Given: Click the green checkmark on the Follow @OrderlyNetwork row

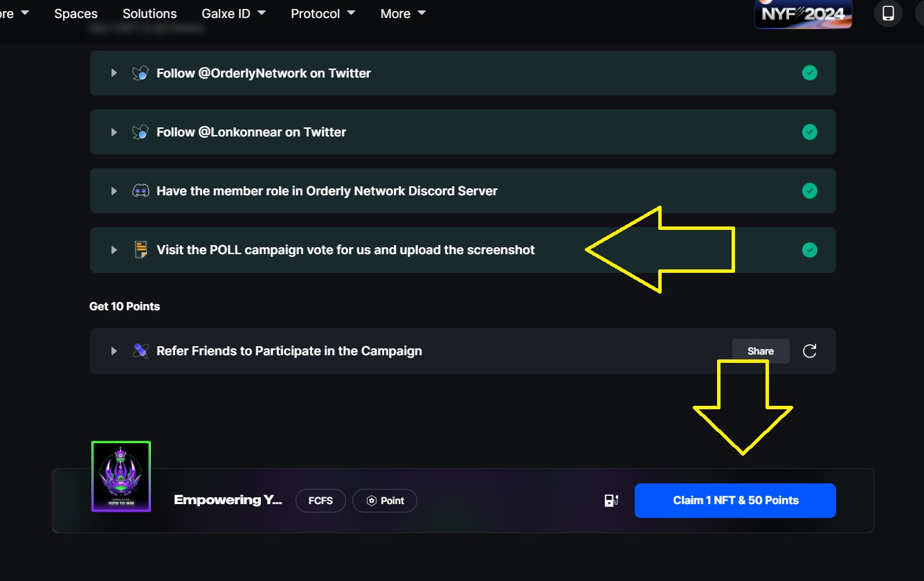Looking at the screenshot, I should coord(809,73).
